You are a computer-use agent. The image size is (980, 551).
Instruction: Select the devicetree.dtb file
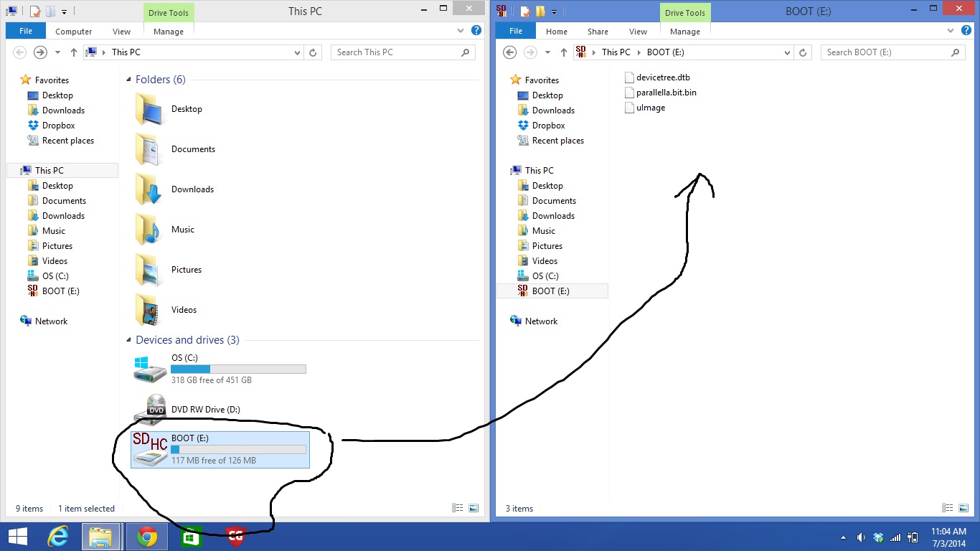662,77
